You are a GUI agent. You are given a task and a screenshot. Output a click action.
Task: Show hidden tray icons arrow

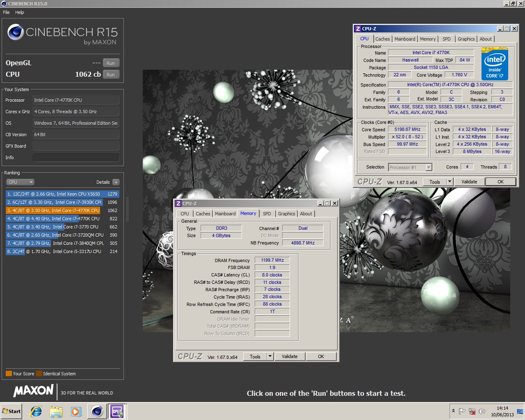453,411
